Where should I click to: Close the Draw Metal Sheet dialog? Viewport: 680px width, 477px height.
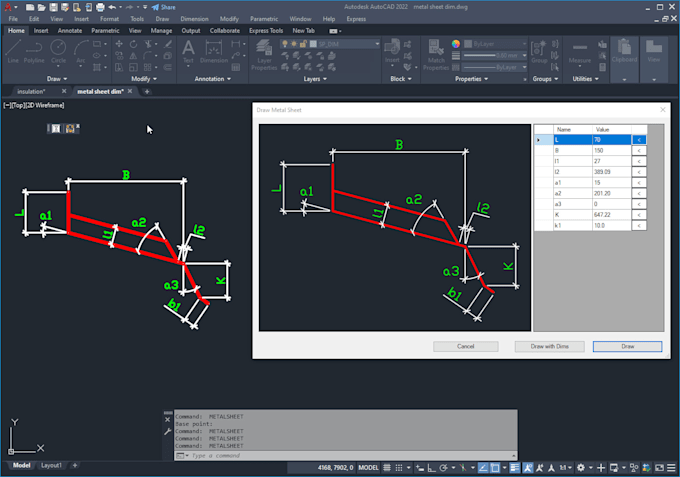click(663, 110)
